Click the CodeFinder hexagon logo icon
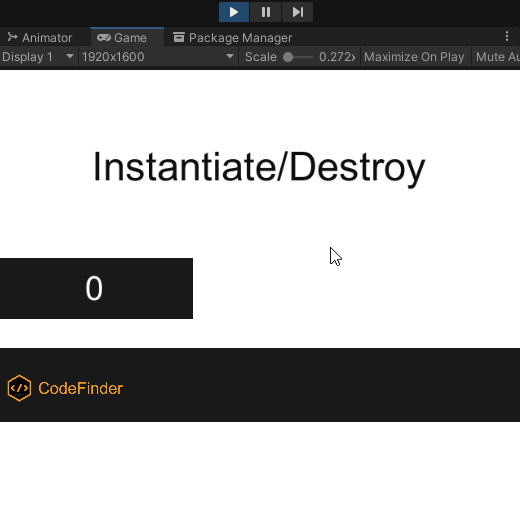The image size is (520, 505). point(19,388)
